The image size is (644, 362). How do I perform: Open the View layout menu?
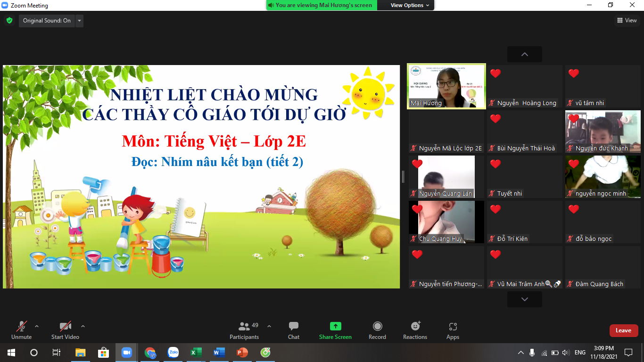click(x=627, y=20)
